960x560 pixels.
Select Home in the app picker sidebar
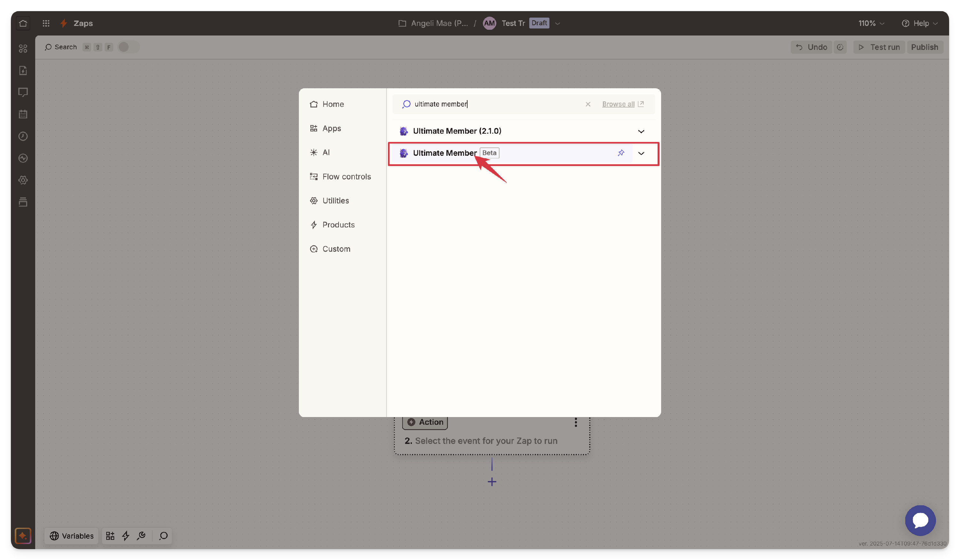point(327,104)
